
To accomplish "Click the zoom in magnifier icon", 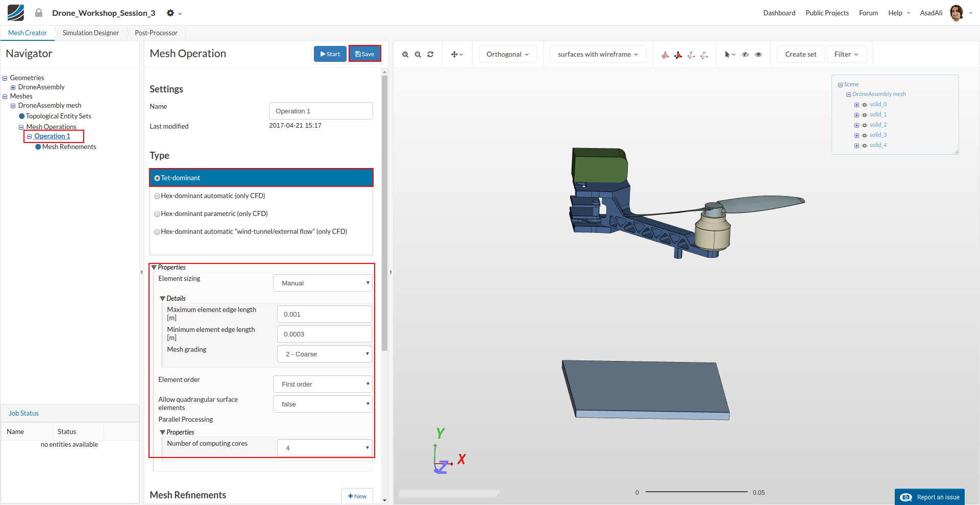I will [405, 55].
